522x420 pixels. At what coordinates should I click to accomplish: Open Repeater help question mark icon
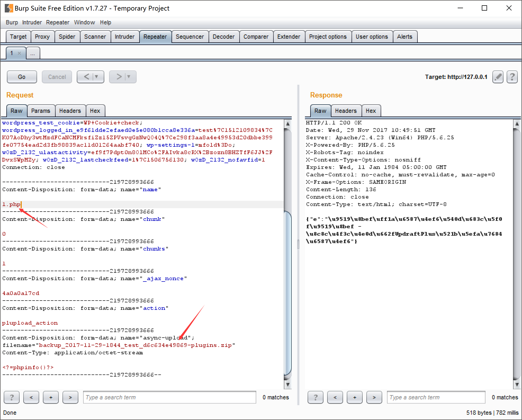point(512,77)
